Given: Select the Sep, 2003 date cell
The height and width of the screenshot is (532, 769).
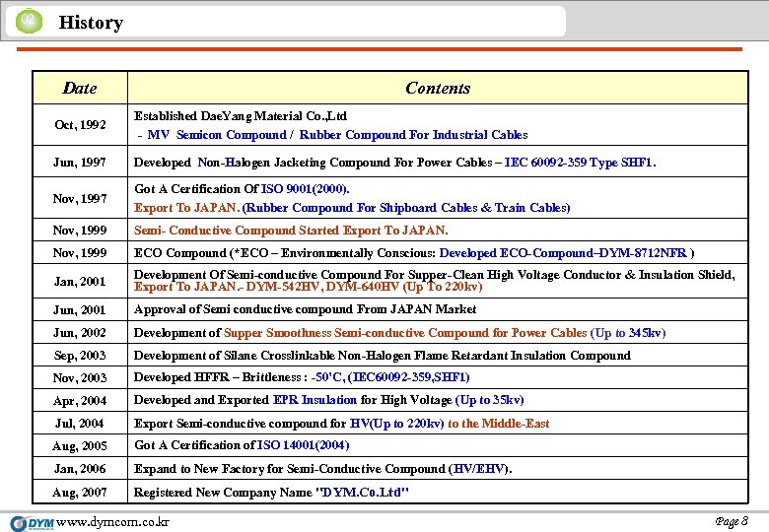Looking at the screenshot, I should pyautogui.click(x=80, y=355).
